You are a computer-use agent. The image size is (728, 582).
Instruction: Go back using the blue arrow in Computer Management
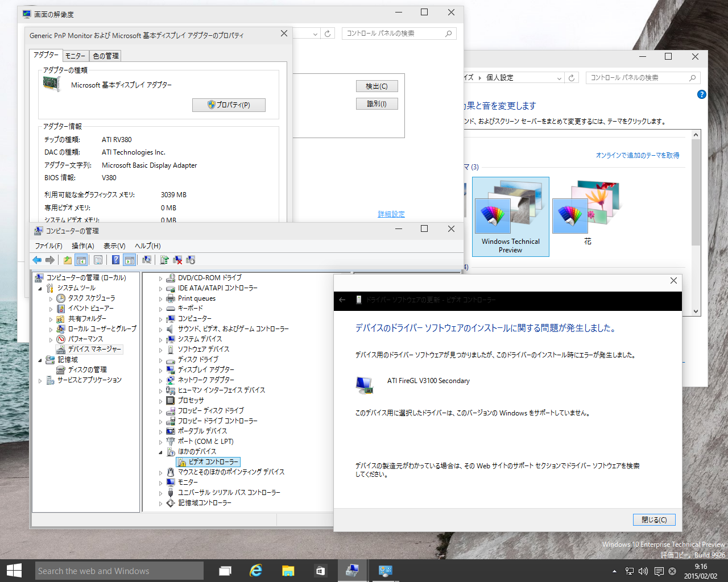point(37,260)
